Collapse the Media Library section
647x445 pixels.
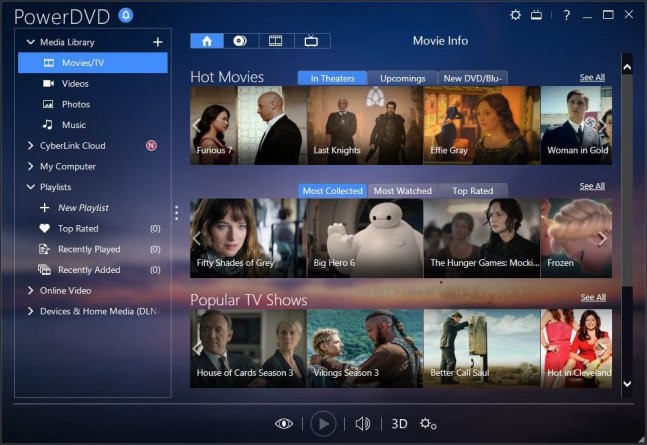(x=31, y=42)
